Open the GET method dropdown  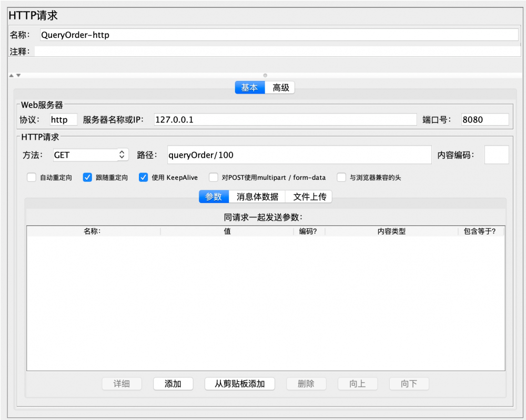pos(90,155)
